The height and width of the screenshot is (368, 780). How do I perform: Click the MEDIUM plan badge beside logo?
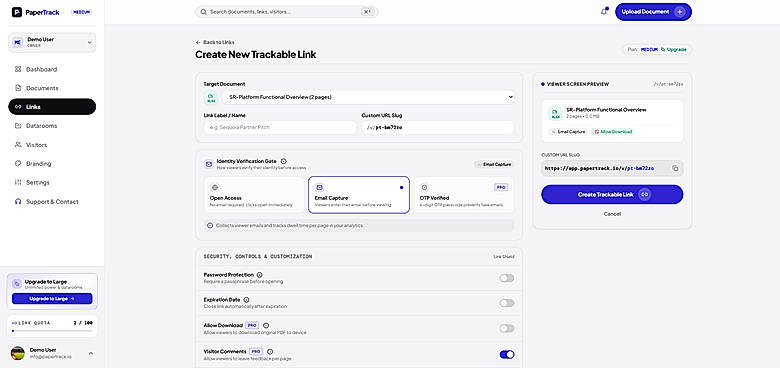[x=81, y=12]
